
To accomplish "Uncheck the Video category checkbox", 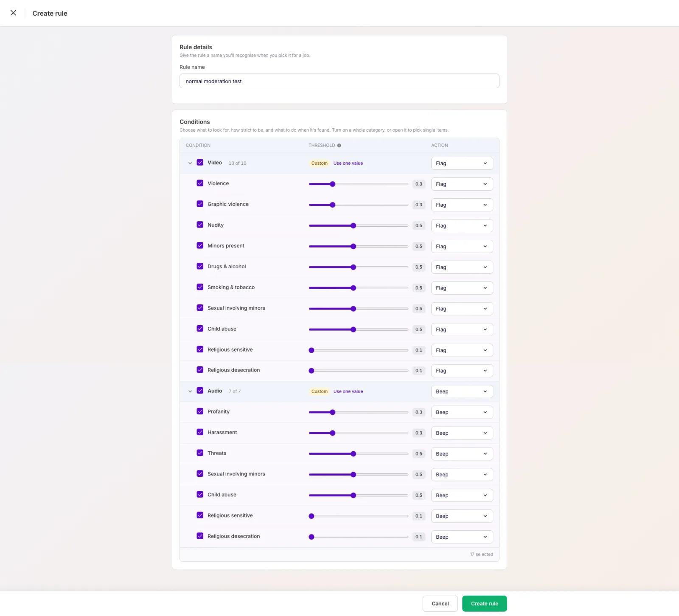I will pyautogui.click(x=200, y=163).
